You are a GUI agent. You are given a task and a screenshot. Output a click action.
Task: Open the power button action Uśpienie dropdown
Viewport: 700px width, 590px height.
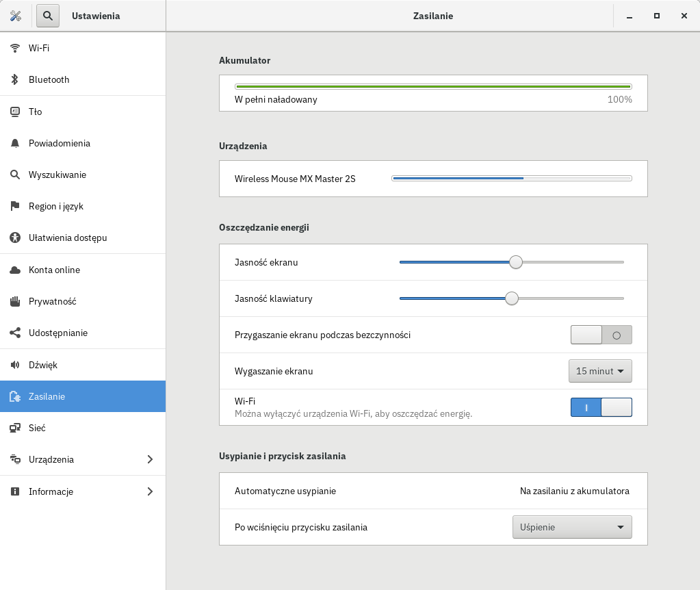click(571, 527)
